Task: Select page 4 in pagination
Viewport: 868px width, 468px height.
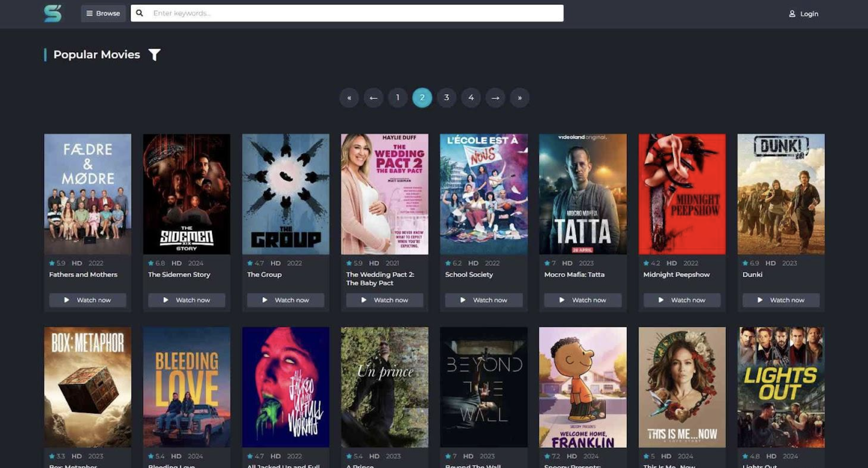Action: click(471, 98)
